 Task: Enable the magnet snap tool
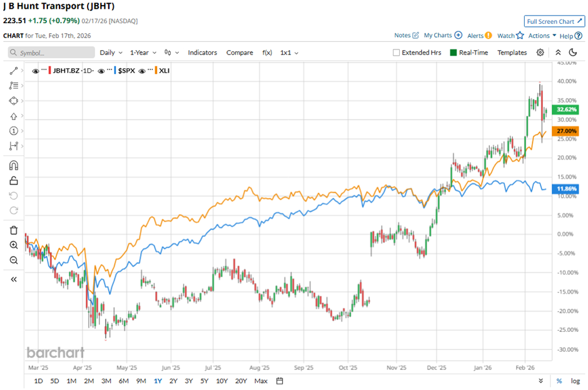14,165
